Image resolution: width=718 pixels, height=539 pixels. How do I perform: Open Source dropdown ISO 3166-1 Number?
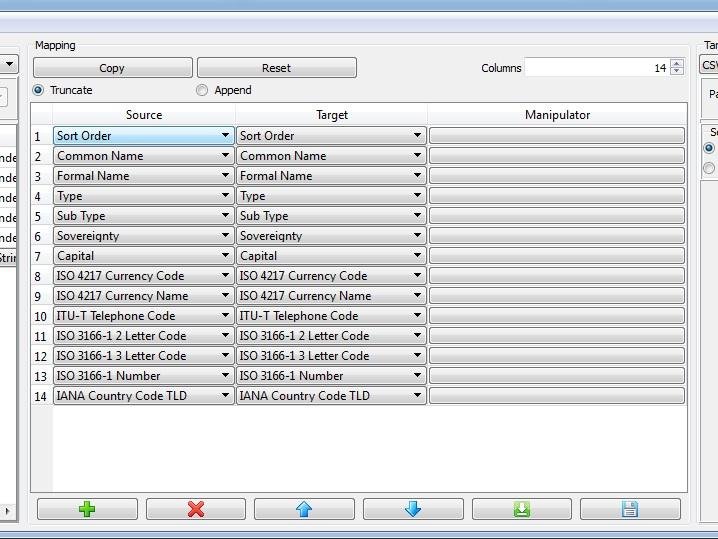click(x=144, y=376)
